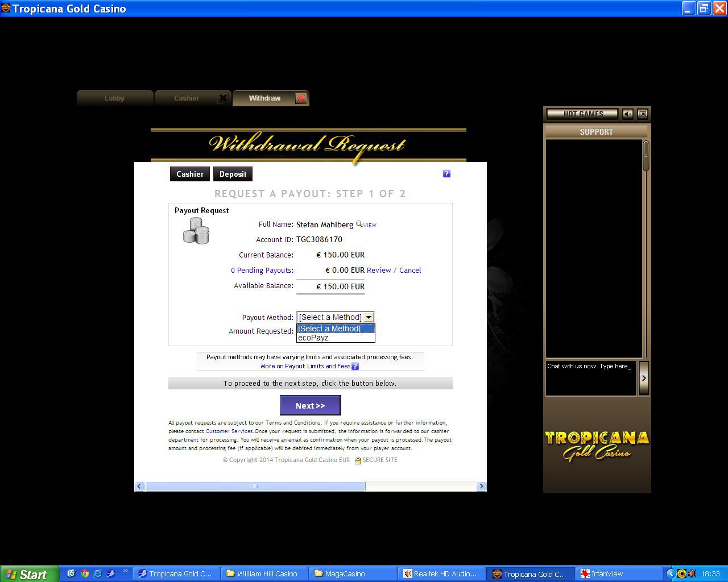The image size is (728, 582).
Task: Close the Cashier tab using its X
Action: (x=224, y=98)
